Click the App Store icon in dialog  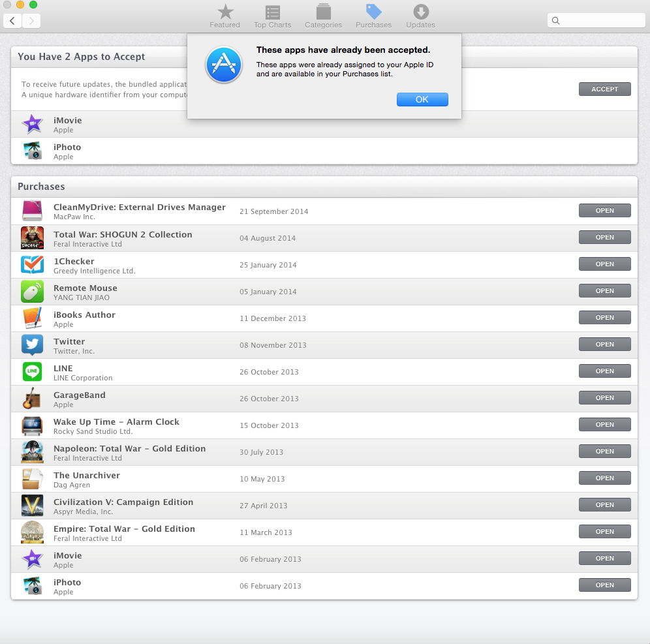click(224, 65)
